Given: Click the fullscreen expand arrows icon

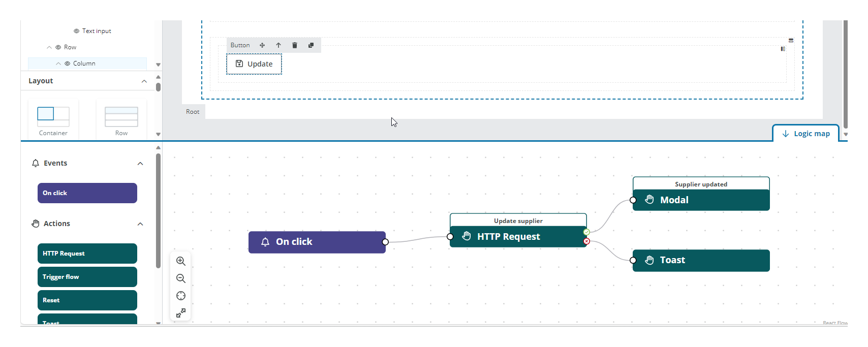Looking at the screenshot, I should tap(180, 313).
